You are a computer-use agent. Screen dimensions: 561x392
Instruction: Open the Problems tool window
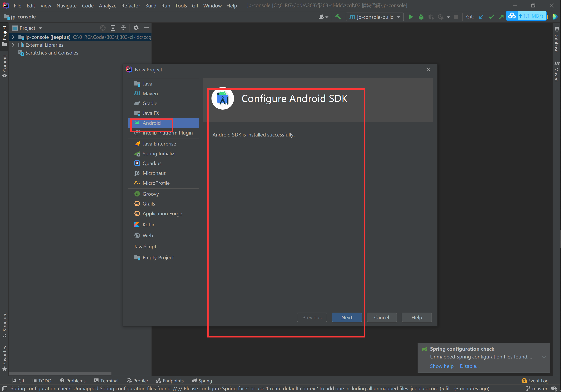point(73,380)
